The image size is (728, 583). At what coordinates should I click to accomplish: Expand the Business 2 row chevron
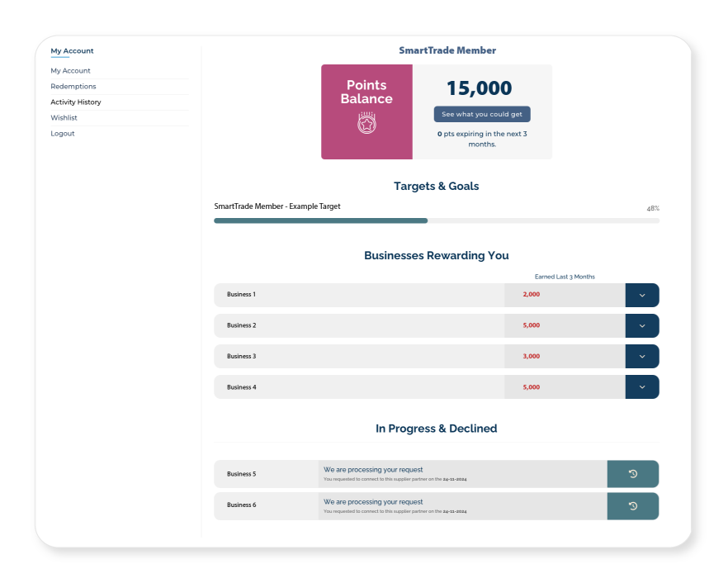point(641,325)
